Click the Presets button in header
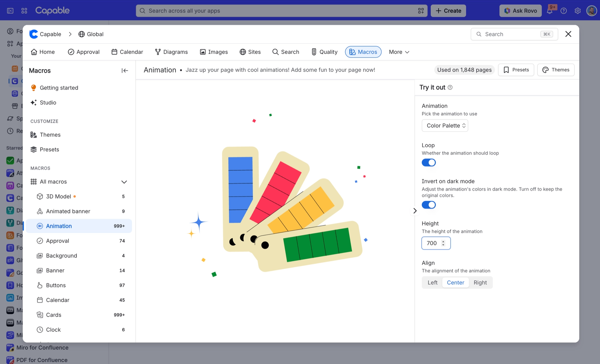Viewport: 600px width, 364px height. 516,70
